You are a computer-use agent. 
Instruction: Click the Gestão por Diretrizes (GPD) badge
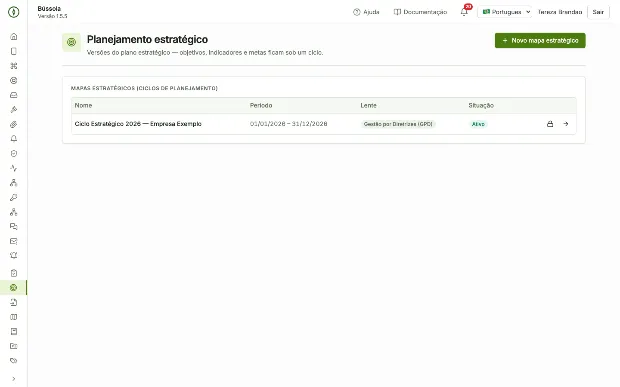point(398,124)
